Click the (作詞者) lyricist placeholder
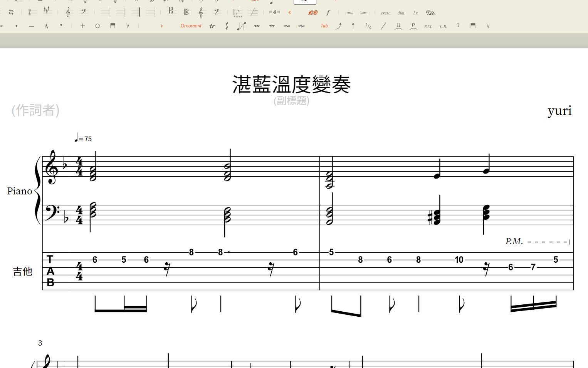This screenshot has height=368, width=588. click(35, 110)
